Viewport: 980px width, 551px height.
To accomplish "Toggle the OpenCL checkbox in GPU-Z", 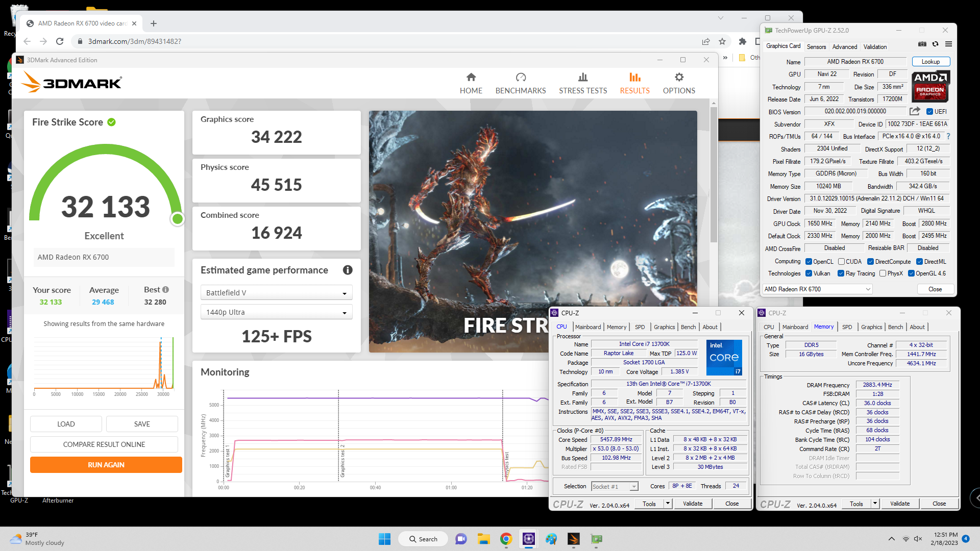I will pos(808,262).
